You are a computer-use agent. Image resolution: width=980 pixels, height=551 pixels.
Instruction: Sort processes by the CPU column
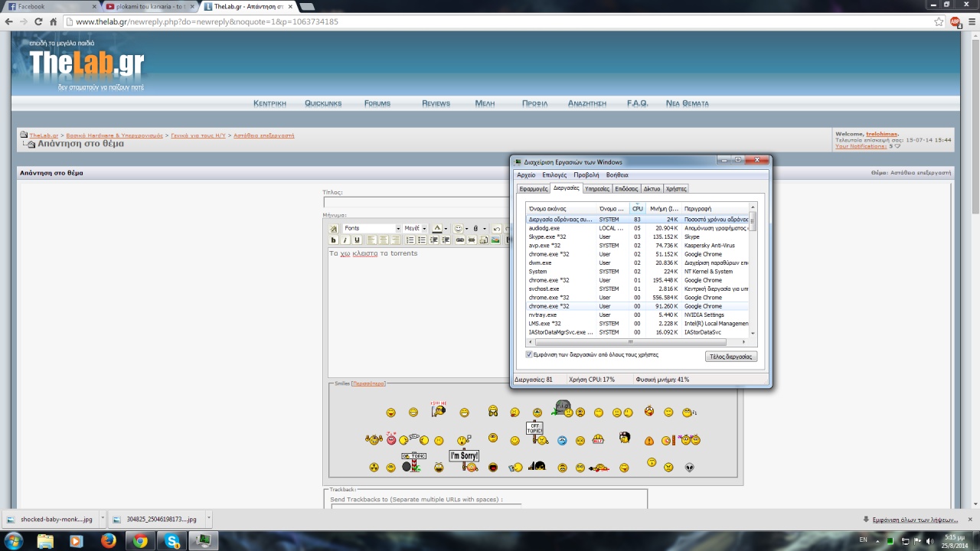(x=637, y=208)
